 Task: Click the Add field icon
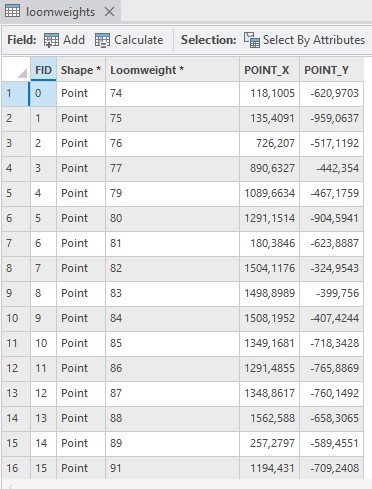click(51, 40)
